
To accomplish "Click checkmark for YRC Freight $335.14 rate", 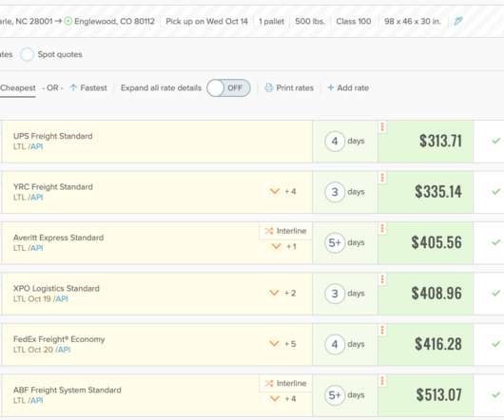I will point(496,191).
